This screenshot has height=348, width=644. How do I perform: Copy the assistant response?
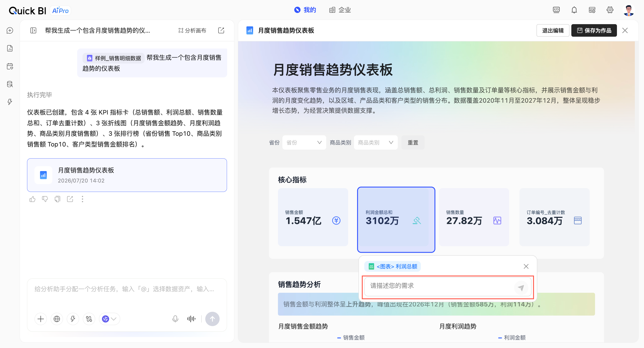click(x=57, y=199)
